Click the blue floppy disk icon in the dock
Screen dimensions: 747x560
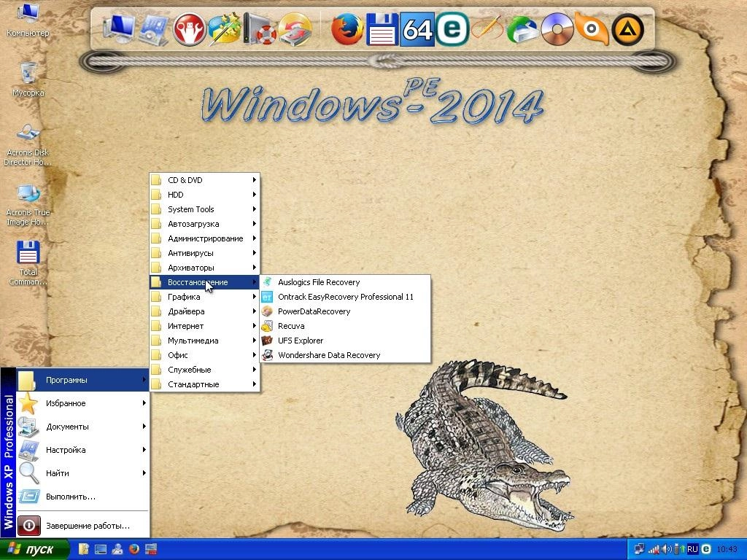382,29
